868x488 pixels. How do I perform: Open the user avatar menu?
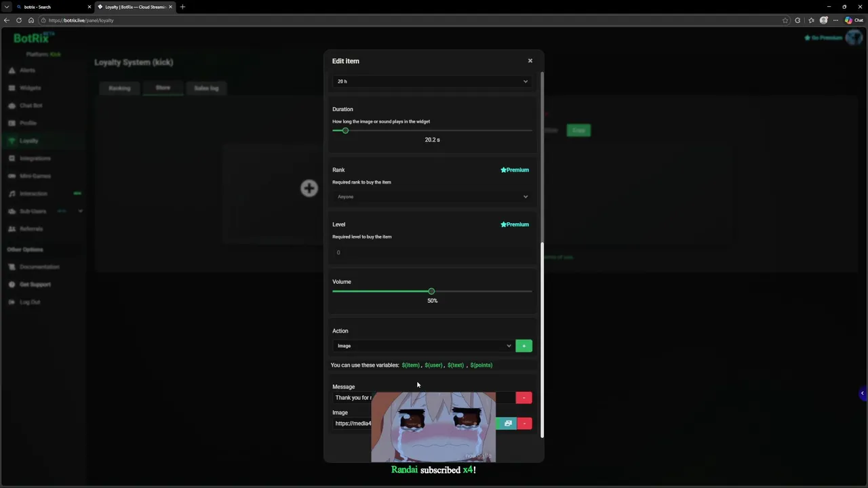(x=854, y=38)
